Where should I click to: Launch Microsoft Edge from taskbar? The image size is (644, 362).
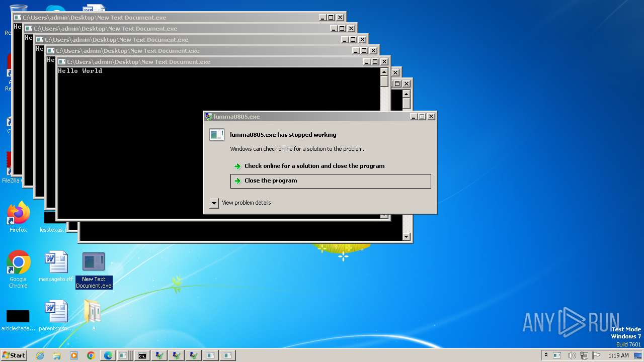point(108,355)
